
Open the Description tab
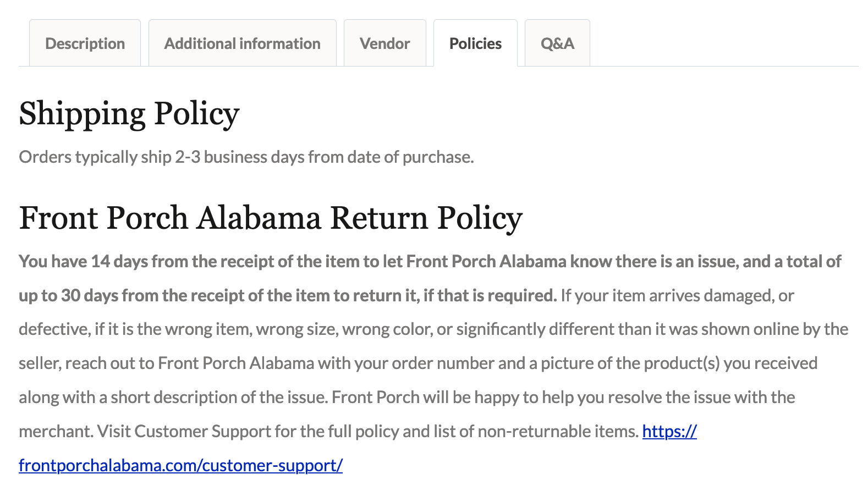pos(85,43)
